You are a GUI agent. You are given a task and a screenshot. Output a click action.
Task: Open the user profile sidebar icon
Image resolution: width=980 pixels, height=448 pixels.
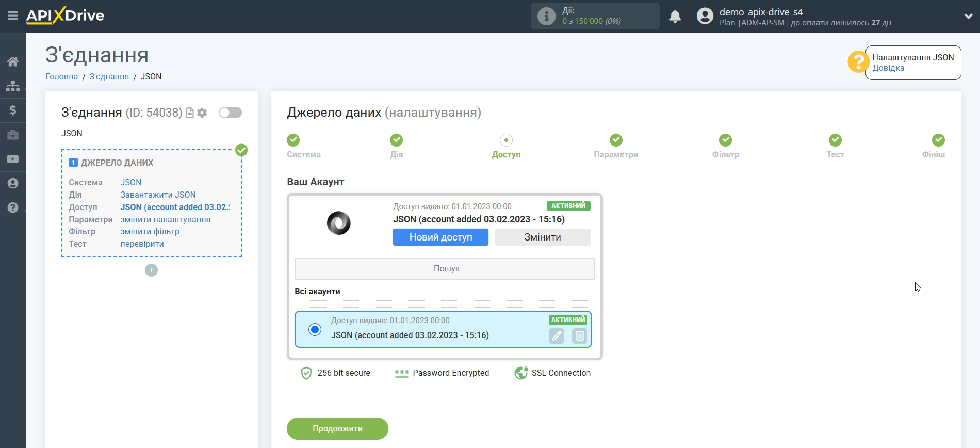13,183
